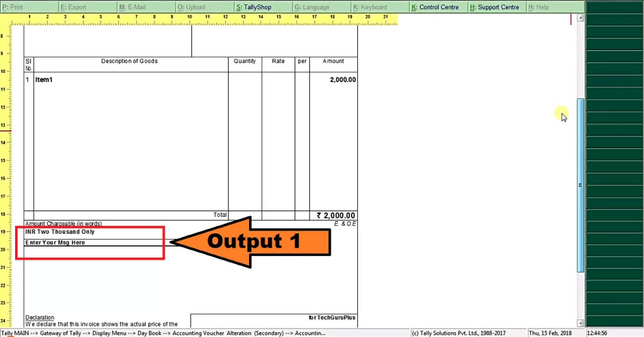Click the scroll up arrow of preview
This screenshot has width=644, height=337.
point(580,18)
